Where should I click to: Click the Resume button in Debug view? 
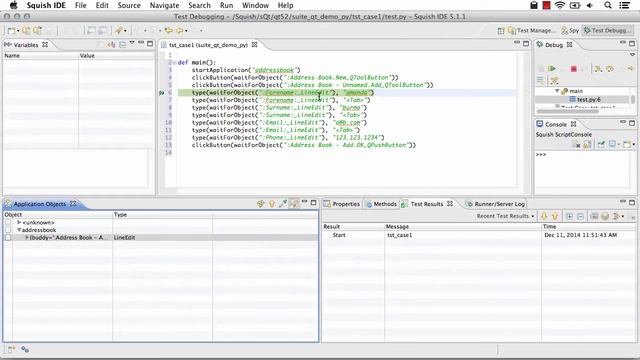point(552,69)
